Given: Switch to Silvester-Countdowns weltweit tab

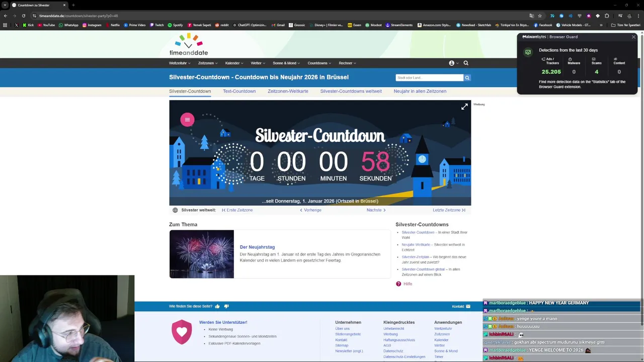Looking at the screenshot, I should (x=351, y=91).
